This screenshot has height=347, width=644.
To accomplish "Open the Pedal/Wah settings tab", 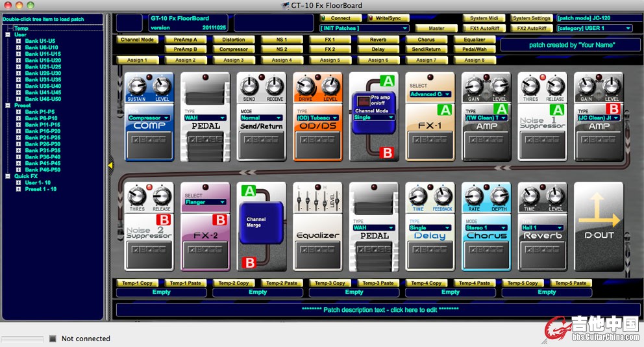I will pos(475,49).
